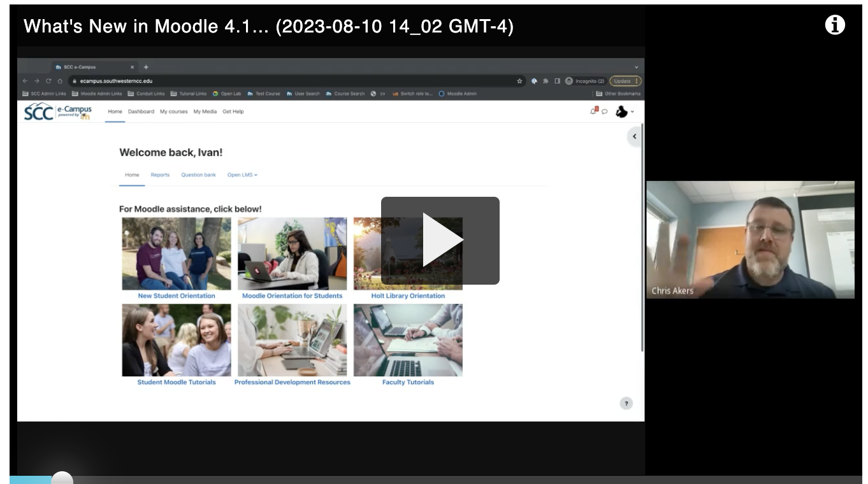Open My Media in the navigation
Image resolution: width=868 pixels, height=484 pixels.
205,111
